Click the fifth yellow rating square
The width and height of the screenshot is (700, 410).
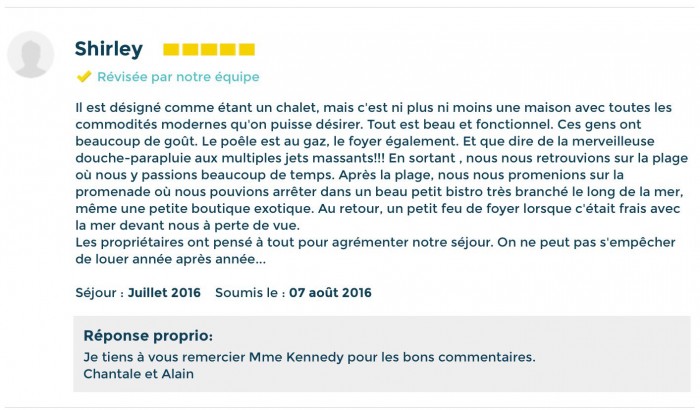[247, 49]
